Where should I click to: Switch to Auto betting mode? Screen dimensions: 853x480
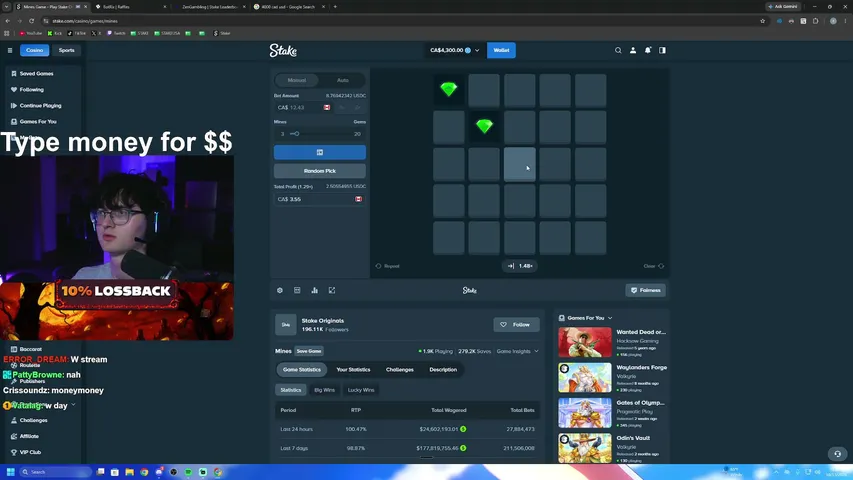[x=343, y=80]
